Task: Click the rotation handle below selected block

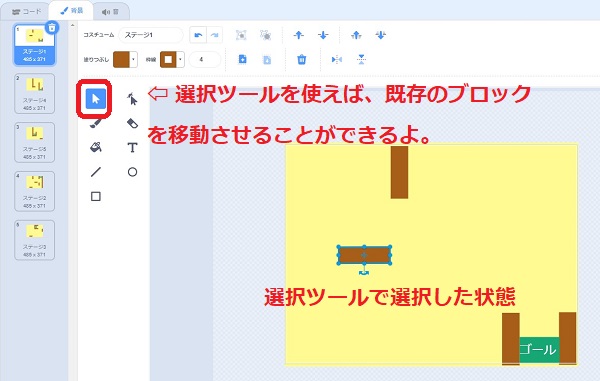Action: tap(364, 272)
